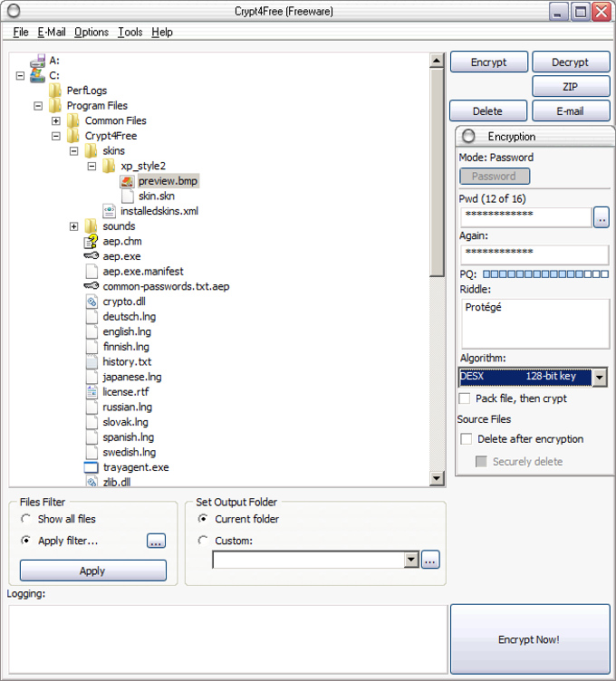Viewport: 616px width, 681px height.
Task: Click the aep.exe.manifest file icon
Action: [x=91, y=272]
